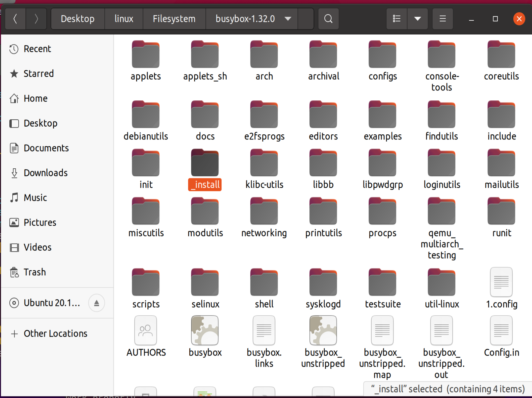Image resolution: width=532 pixels, height=398 pixels.
Task: Select the libbb folder
Action: pyautogui.click(x=323, y=169)
